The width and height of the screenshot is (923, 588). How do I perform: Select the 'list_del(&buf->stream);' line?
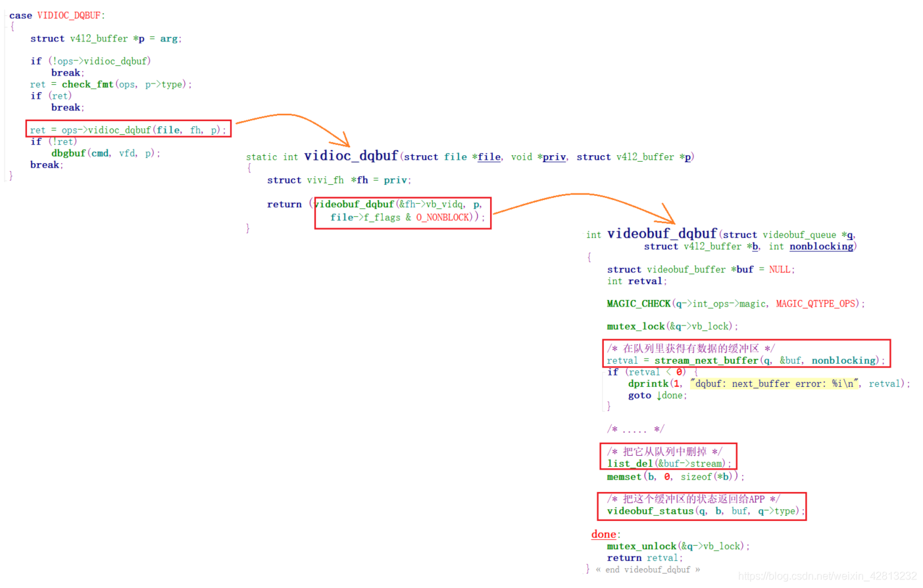(669, 464)
